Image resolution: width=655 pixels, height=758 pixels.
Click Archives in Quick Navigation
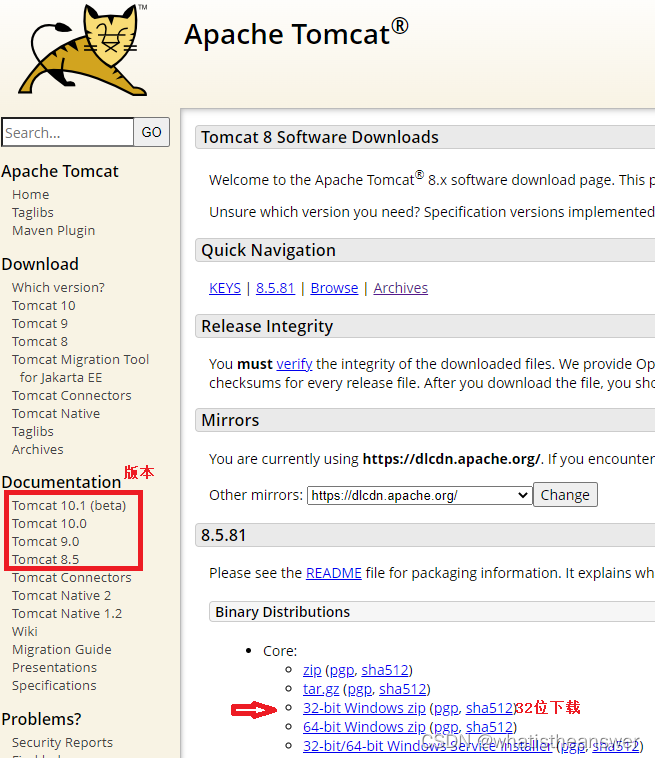(400, 288)
